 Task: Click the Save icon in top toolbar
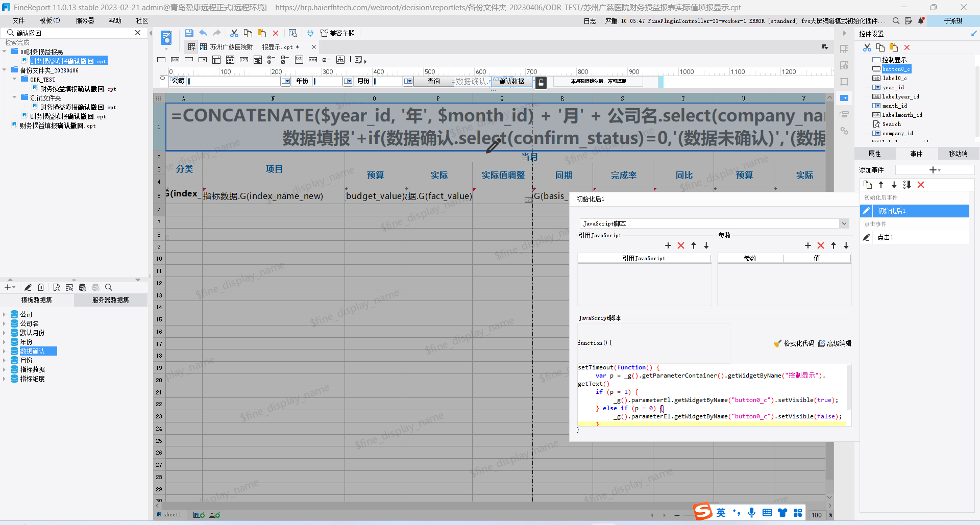(x=189, y=33)
